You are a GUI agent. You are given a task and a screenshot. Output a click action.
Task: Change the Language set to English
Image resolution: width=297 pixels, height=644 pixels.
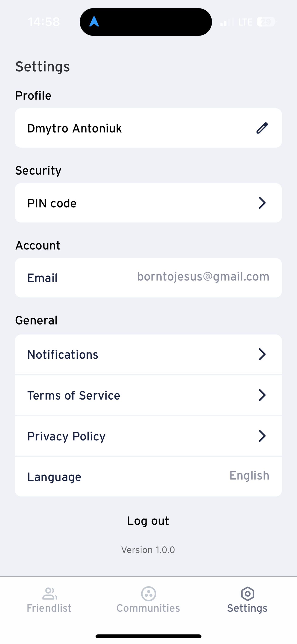[x=148, y=477]
